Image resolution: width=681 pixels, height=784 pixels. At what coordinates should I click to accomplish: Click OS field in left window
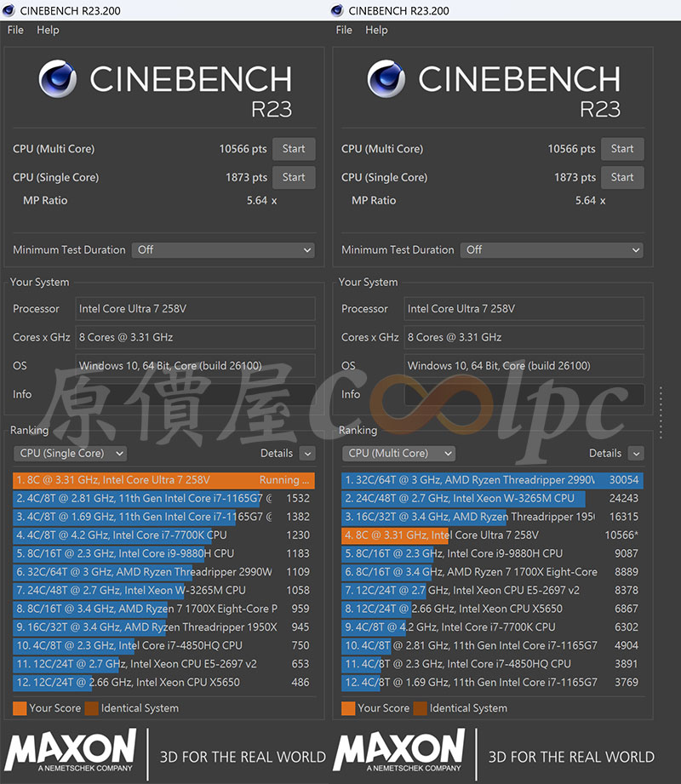coord(195,366)
